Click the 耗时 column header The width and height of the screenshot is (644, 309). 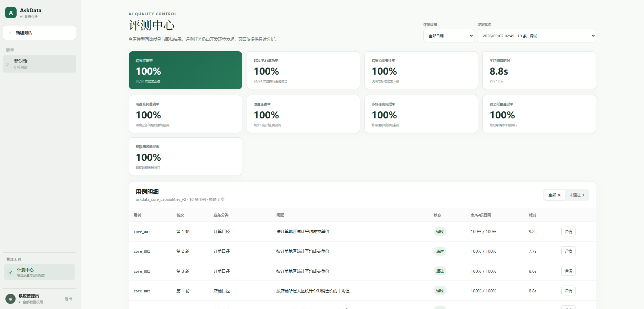click(533, 215)
